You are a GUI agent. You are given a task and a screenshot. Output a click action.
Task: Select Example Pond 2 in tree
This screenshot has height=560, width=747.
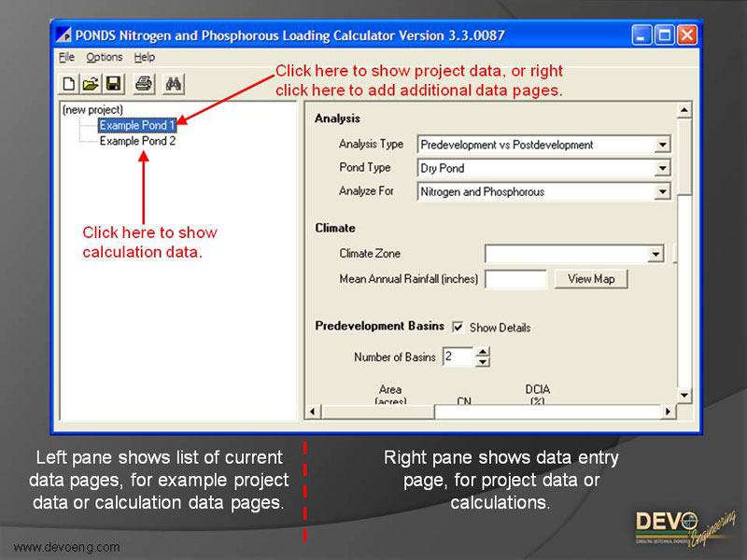(137, 141)
